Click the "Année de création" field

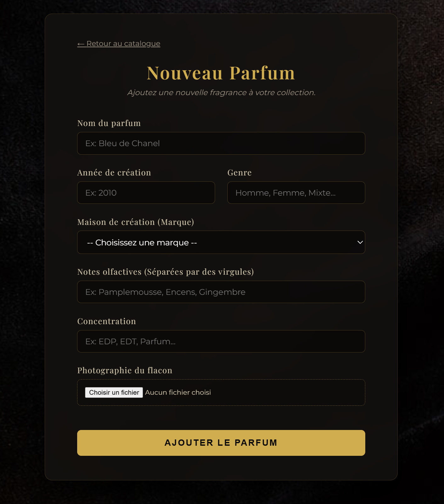[146, 192]
